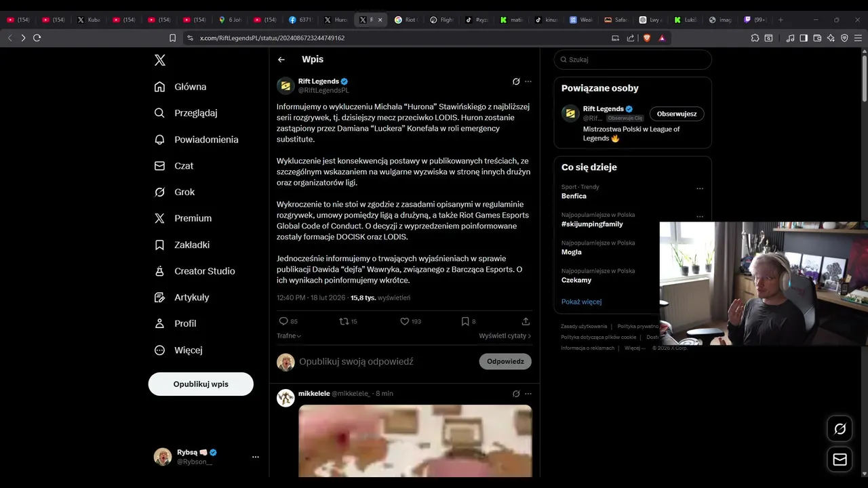This screenshot has height=488, width=868.
Task: Open Brave Shields lion icon
Action: 647,38
